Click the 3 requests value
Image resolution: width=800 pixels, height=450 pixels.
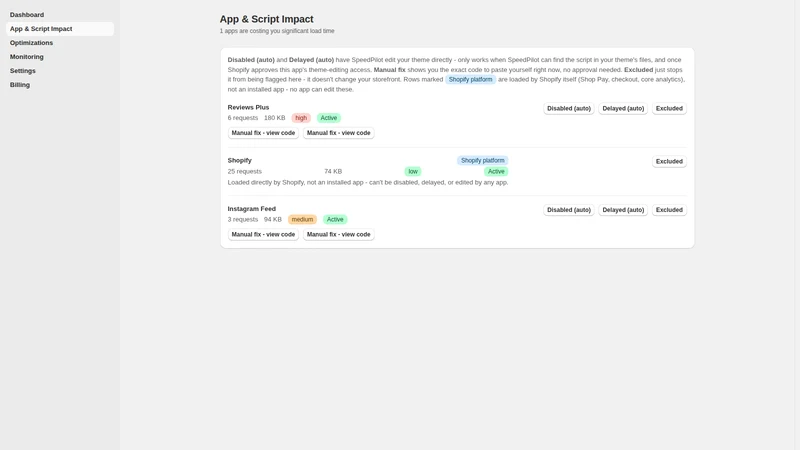(243, 219)
